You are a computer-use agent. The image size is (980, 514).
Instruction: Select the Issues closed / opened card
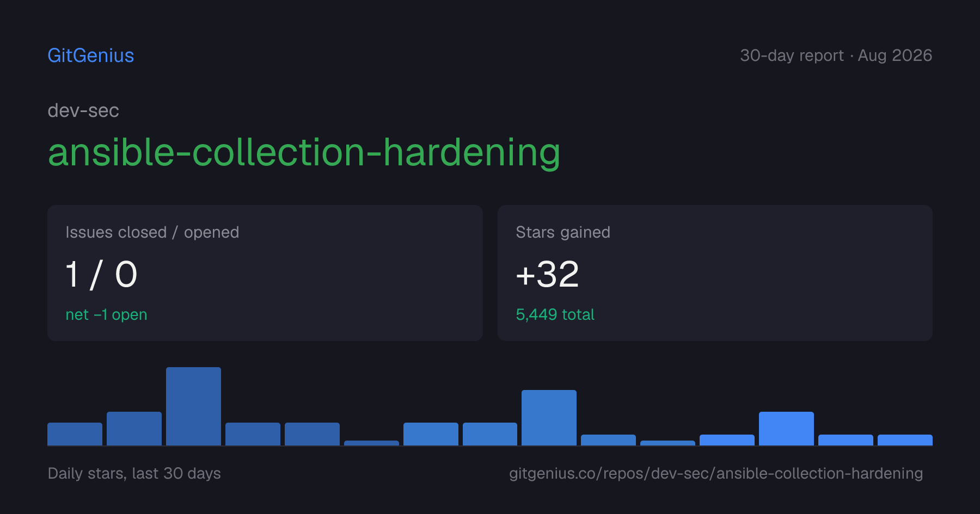(265, 273)
